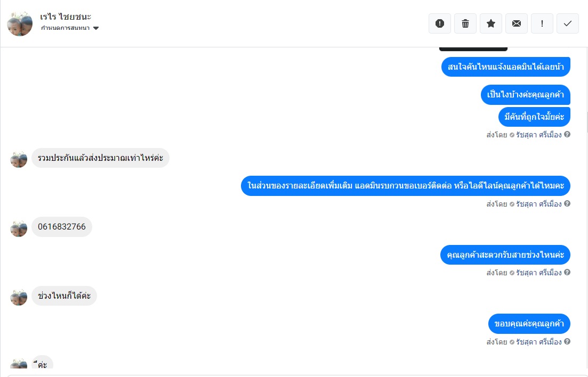Click help icon under ขอบคุณค่ะคุณลูกค้า message
This screenshot has height=377, width=588.
(567, 341)
